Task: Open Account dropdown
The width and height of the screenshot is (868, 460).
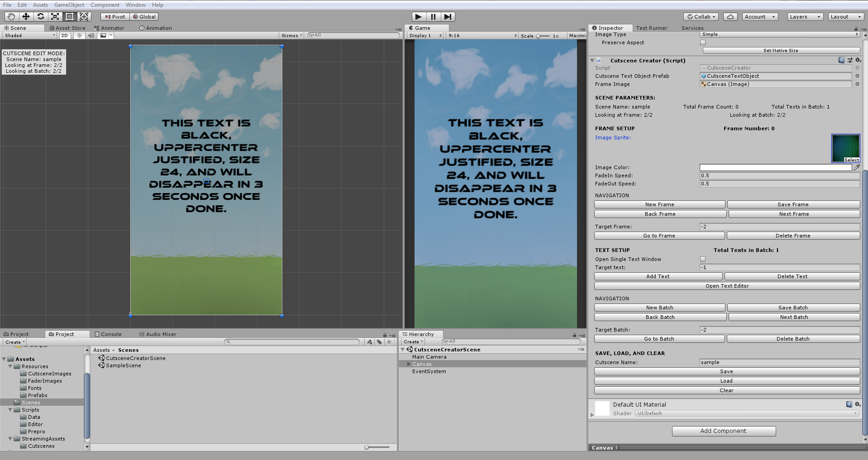Action: 760,17
